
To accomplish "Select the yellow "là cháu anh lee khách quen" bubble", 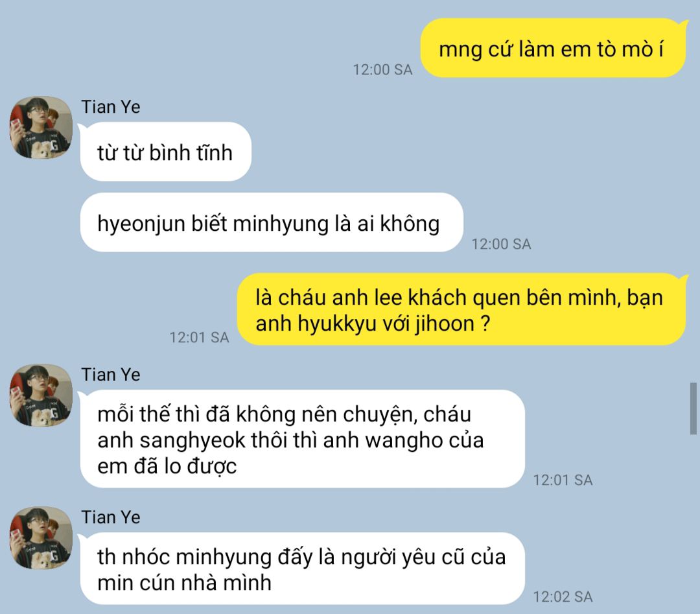I will click(461, 309).
